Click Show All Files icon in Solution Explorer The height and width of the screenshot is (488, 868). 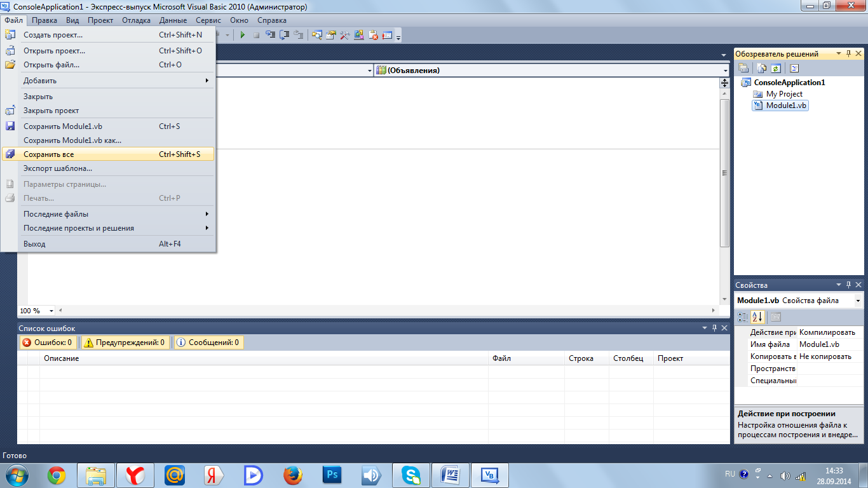coord(763,69)
